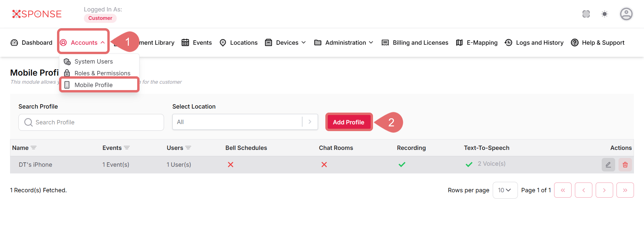Image resolution: width=644 pixels, height=242 pixels.
Task: Open the user account avatar icon
Action: pyautogui.click(x=626, y=14)
